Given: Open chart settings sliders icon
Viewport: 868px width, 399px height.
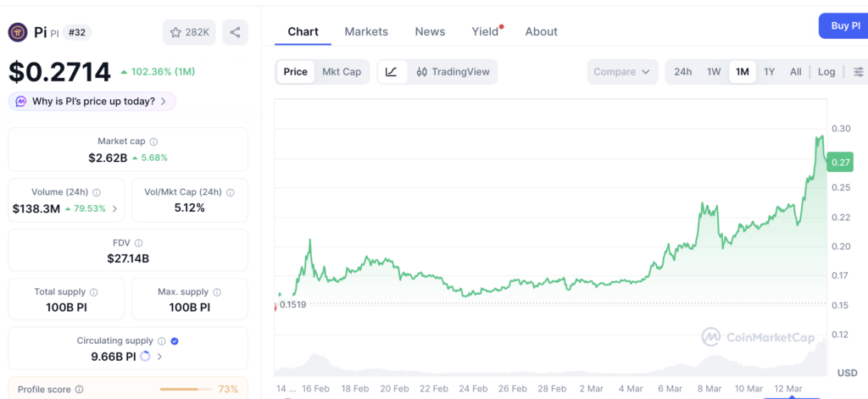Looking at the screenshot, I should tap(858, 72).
